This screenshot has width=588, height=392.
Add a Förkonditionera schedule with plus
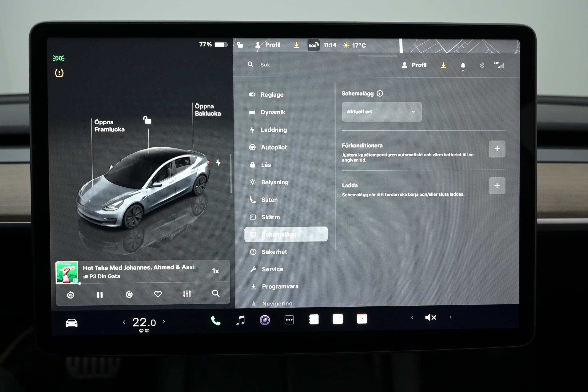click(497, 149)
